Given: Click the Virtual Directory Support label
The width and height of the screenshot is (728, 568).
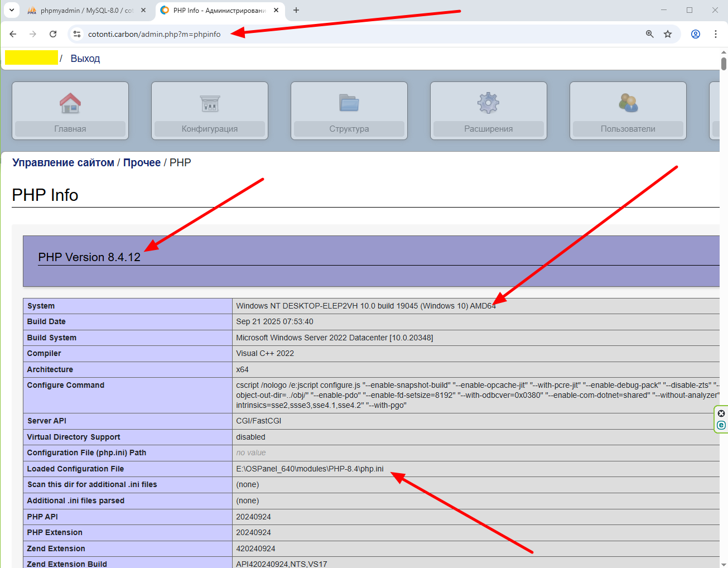Looking at the screenshot, I should 74,437.
